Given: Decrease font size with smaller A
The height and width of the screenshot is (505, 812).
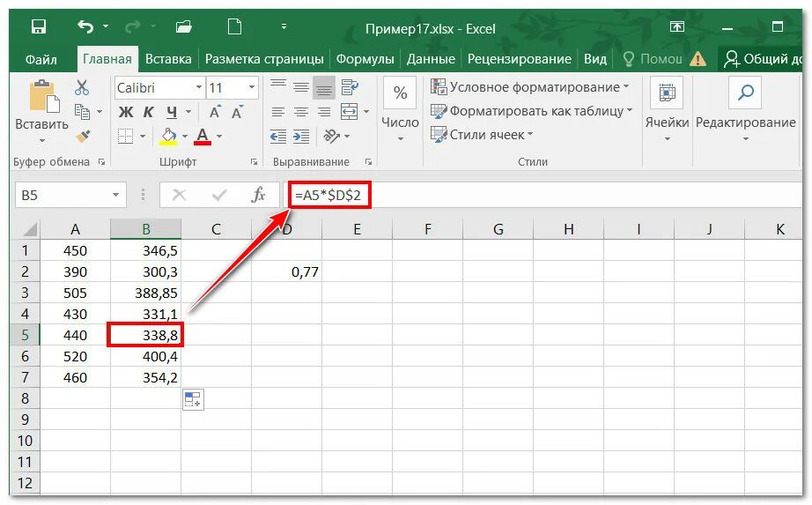Looking at the screenshot, I should pos(237,111).
